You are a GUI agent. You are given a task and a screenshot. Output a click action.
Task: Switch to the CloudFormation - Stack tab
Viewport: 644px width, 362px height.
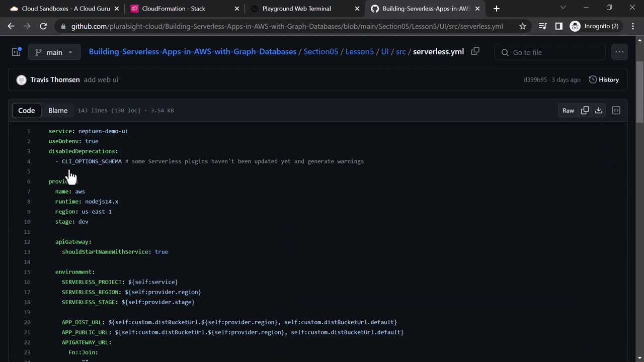[174, 9]
